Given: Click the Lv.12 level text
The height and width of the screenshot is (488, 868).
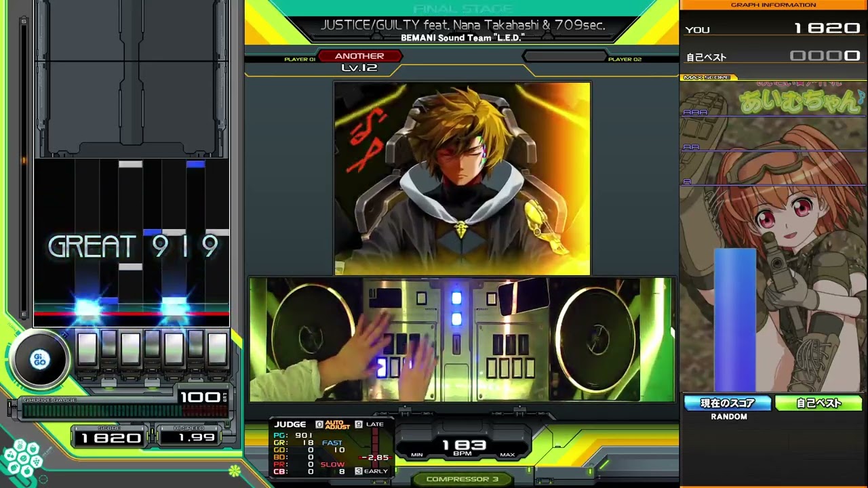Looking at the screenshot, I should click(x=359, y=68).
